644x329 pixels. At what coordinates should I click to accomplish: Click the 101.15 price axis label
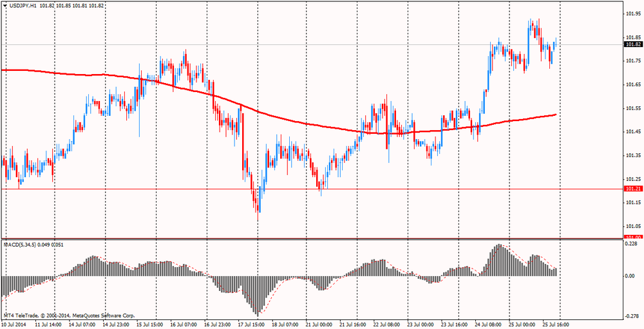[x=633, y=203]
